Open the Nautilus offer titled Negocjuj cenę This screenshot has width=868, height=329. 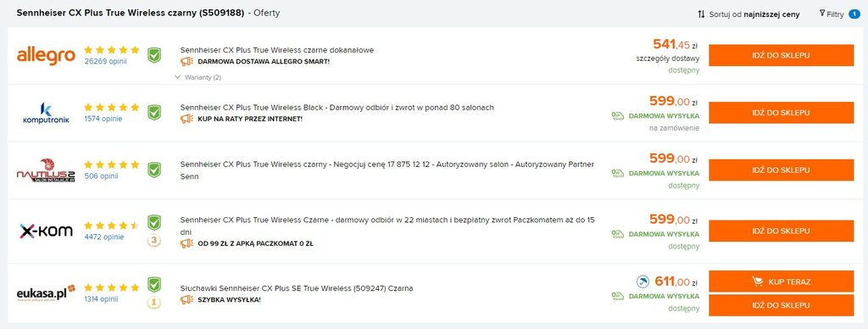[387, 170]
